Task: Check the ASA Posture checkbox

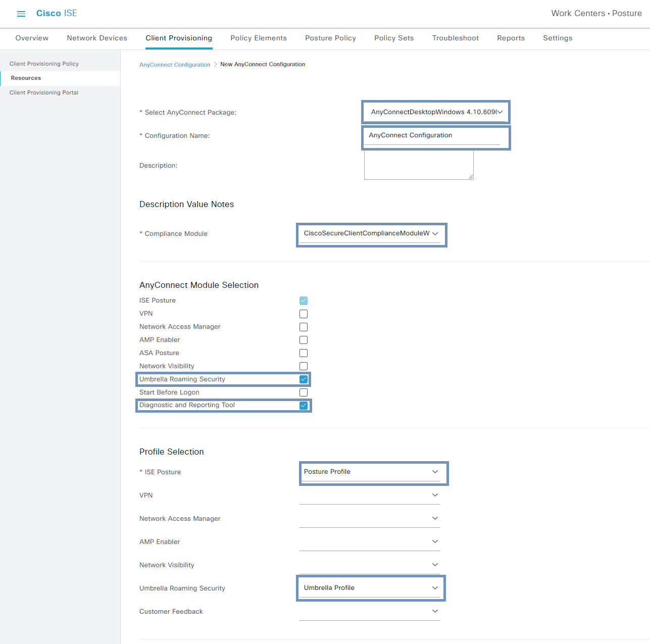Action: click(304, 353)
